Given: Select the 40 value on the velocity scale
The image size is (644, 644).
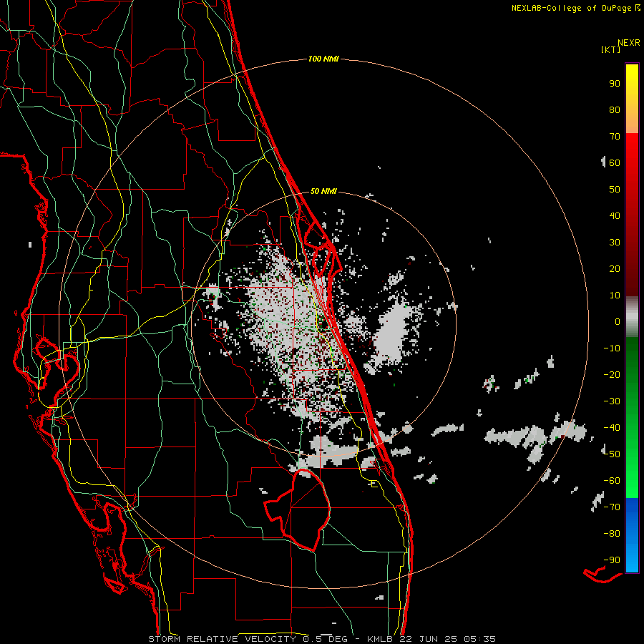Looking at the screenshot, I should [x=615, y=215].
